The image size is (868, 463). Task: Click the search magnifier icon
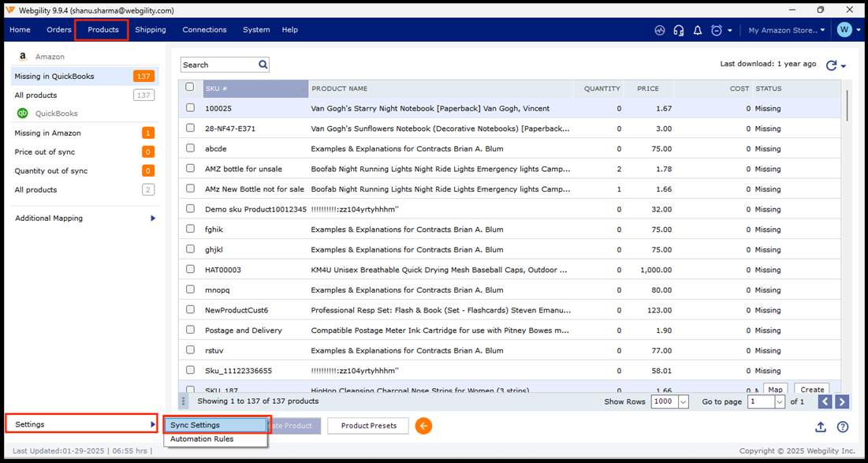tap(263, 65)
